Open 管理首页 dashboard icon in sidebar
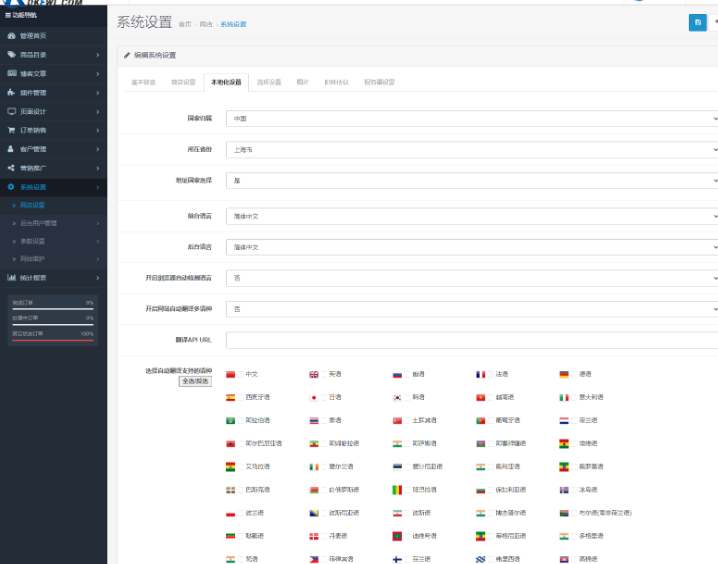This screenshot has width=718, height=564. click(11, 36)
